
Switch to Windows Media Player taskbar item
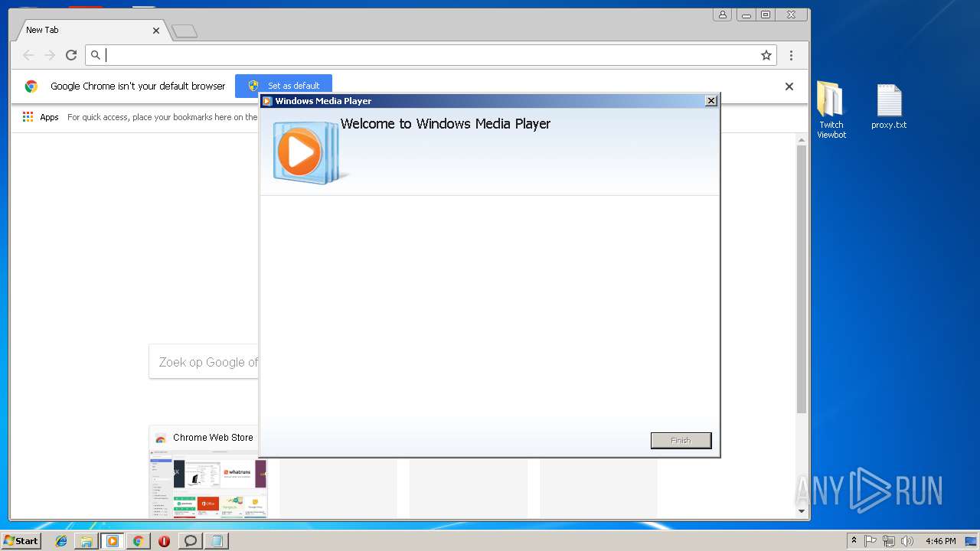pyautogui.click(x=113, y=541)
